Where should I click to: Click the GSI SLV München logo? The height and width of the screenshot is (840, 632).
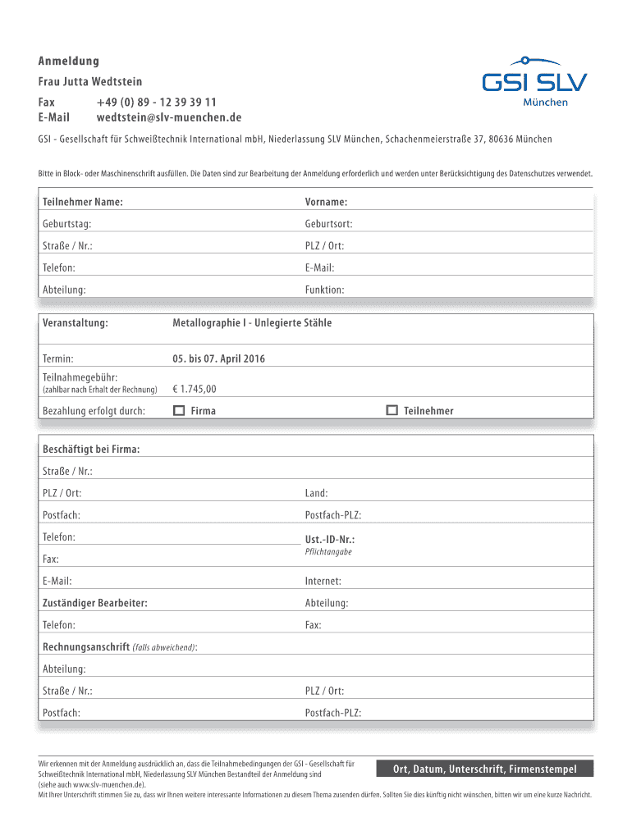(x=534, y=82)
